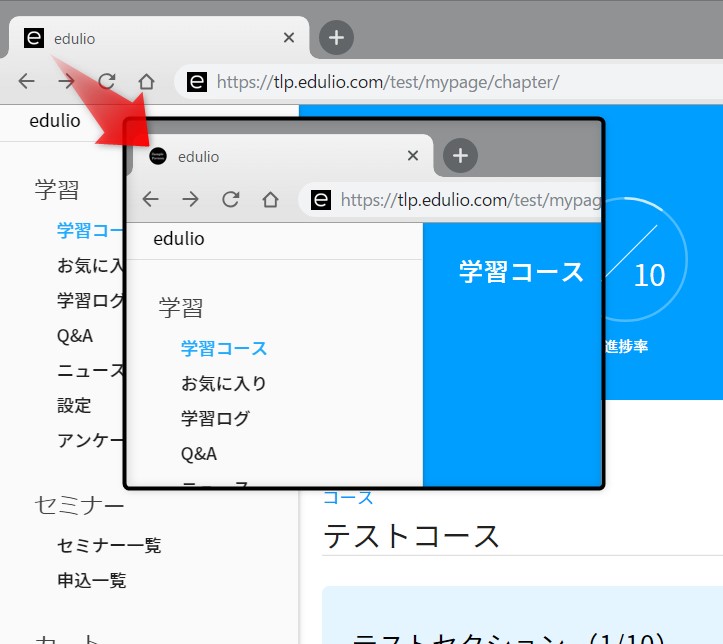723x644 pixels.
Task: Click 進捗率 label under progress circle
Action: 626,346
